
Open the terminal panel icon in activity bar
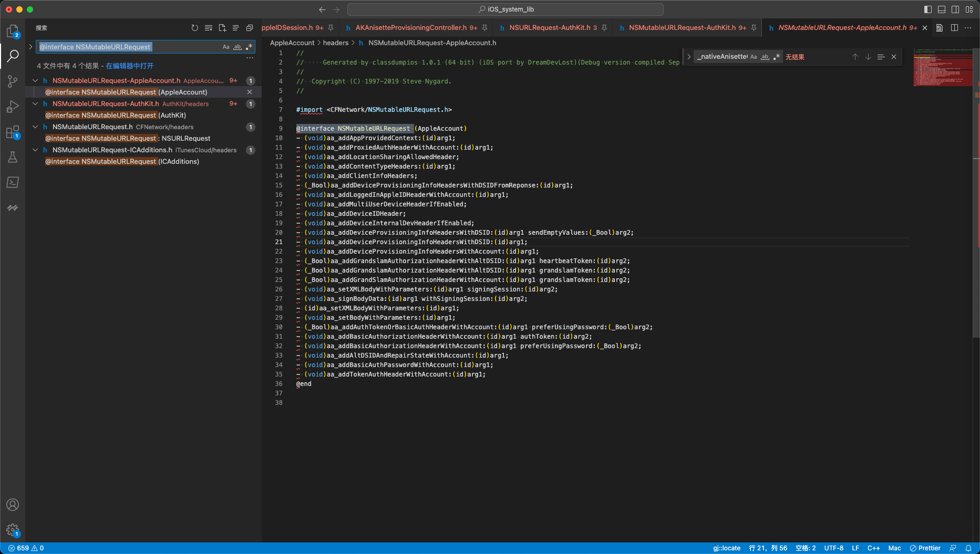coord(13,182)
